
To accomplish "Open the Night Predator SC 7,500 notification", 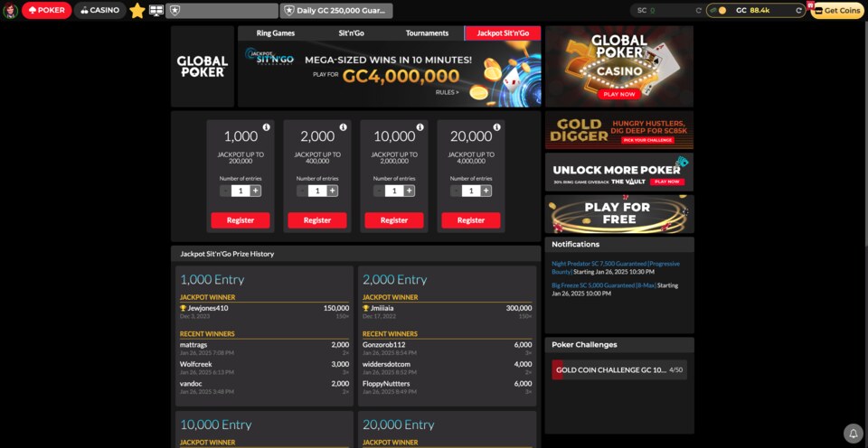I will click(x=616, y=267).
